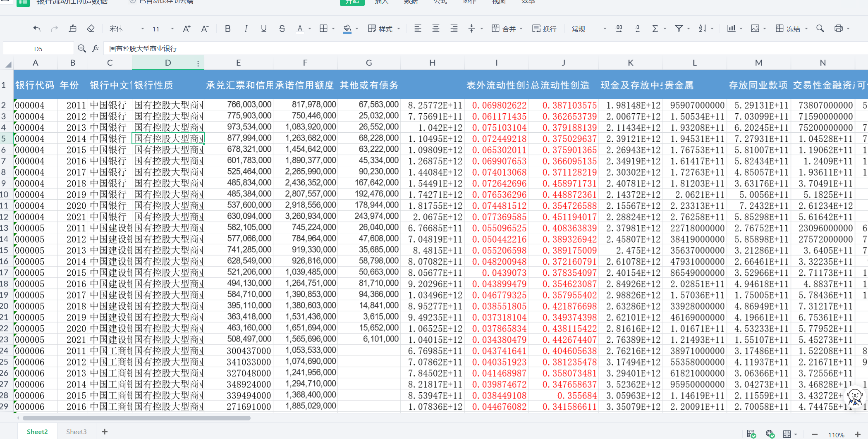Align text center

(436, 29)
